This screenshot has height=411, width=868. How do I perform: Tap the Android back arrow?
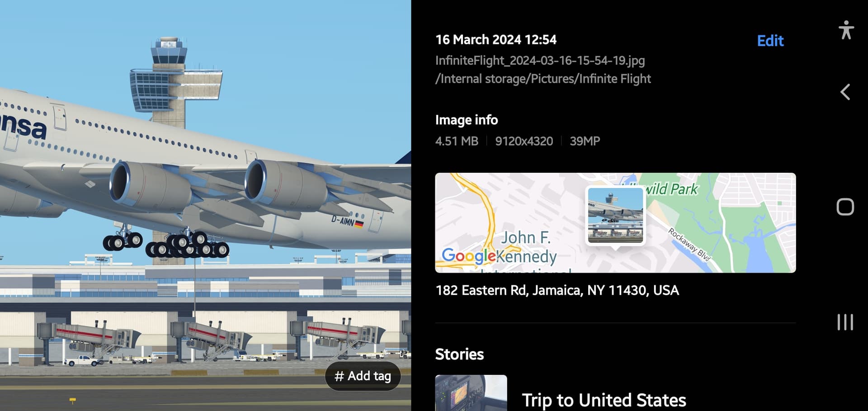pyautogui.click(x=845, y=92)
